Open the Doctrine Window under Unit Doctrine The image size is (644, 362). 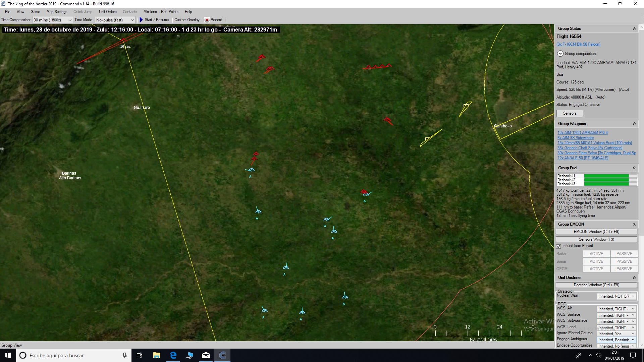pyautogui.click(x=596, y=285)
